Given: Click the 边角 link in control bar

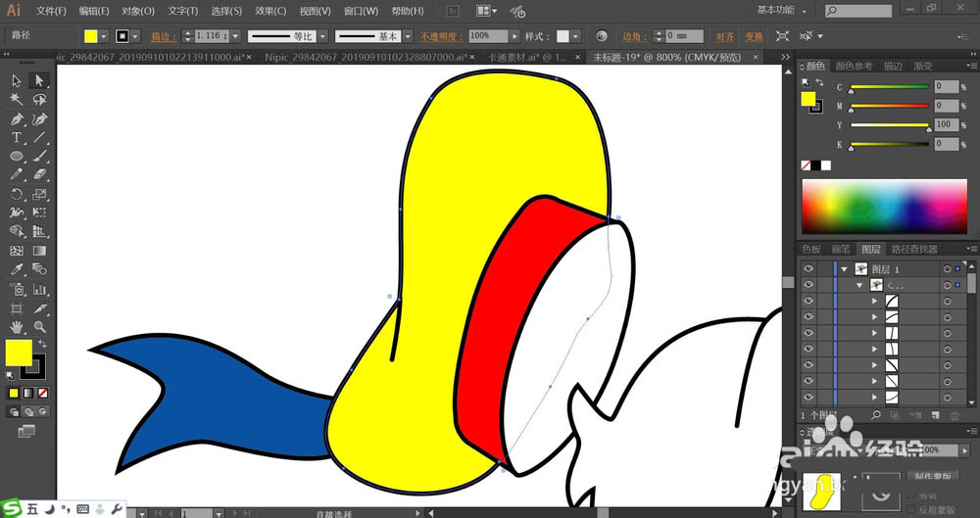Looking at the screenshot, I should [634, 36].
